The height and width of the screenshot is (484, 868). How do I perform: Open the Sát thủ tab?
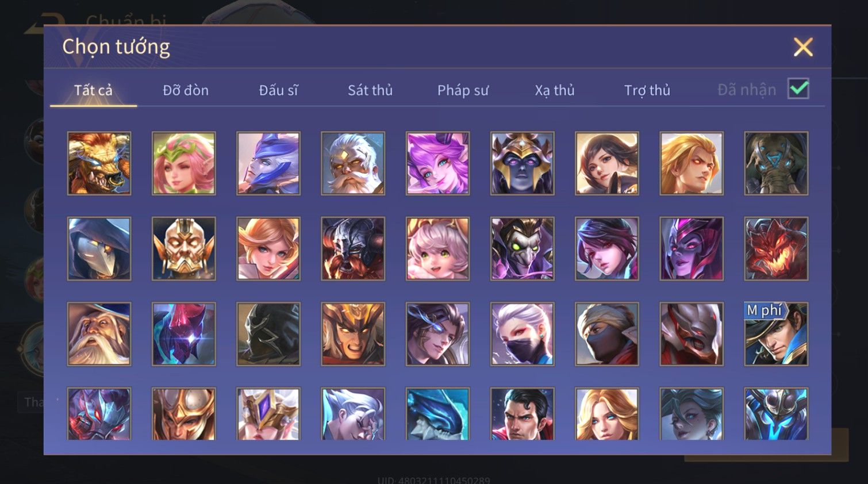coord(370,90)
